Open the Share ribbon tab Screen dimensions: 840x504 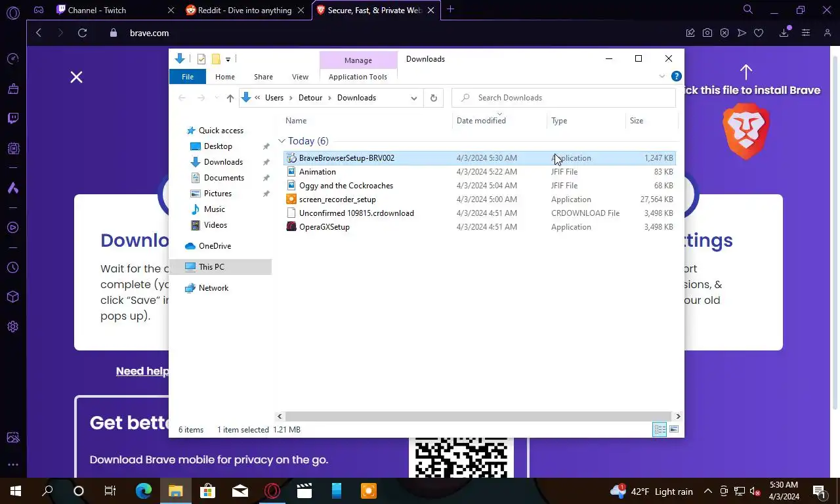point(263,77)
